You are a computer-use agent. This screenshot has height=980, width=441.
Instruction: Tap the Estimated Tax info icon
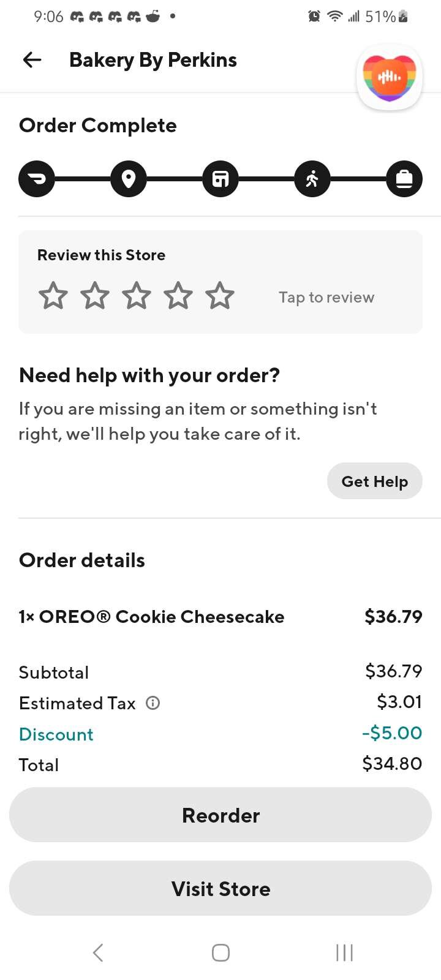[153, 703]
